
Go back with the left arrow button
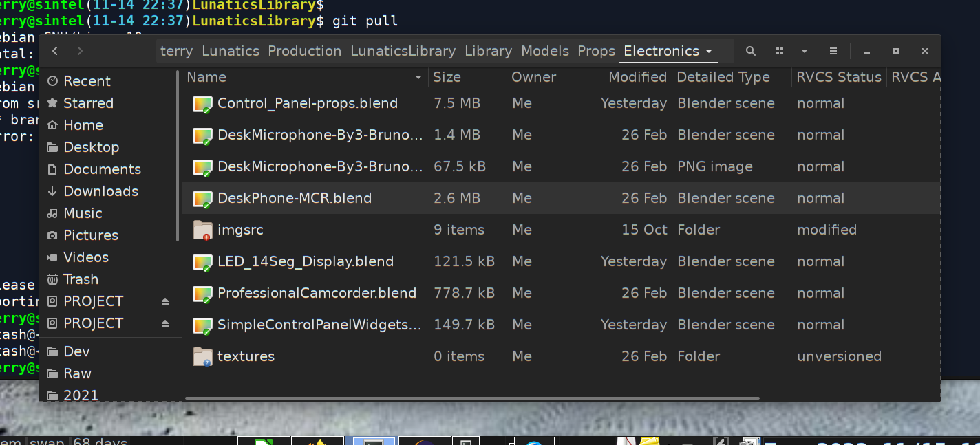[55, 51]
